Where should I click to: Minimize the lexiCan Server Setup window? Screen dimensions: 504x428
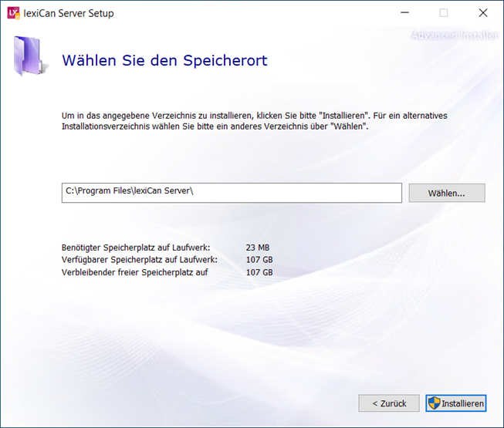click(404, 13)
